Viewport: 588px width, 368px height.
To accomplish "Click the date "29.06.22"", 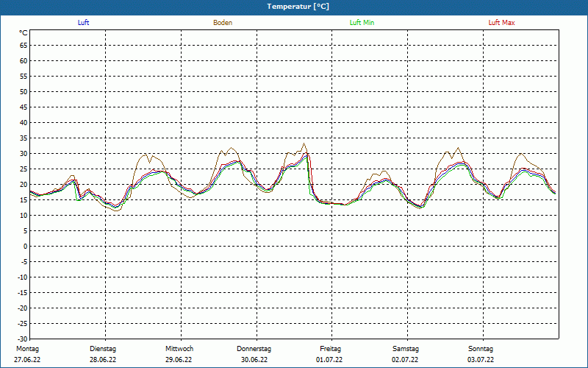I will (179, 360).
